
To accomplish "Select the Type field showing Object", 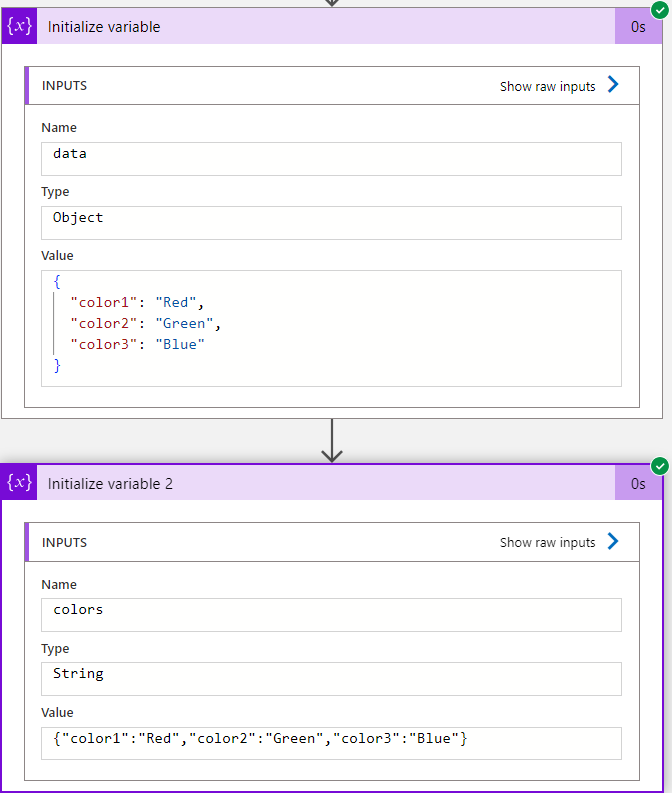I will 331,222.
